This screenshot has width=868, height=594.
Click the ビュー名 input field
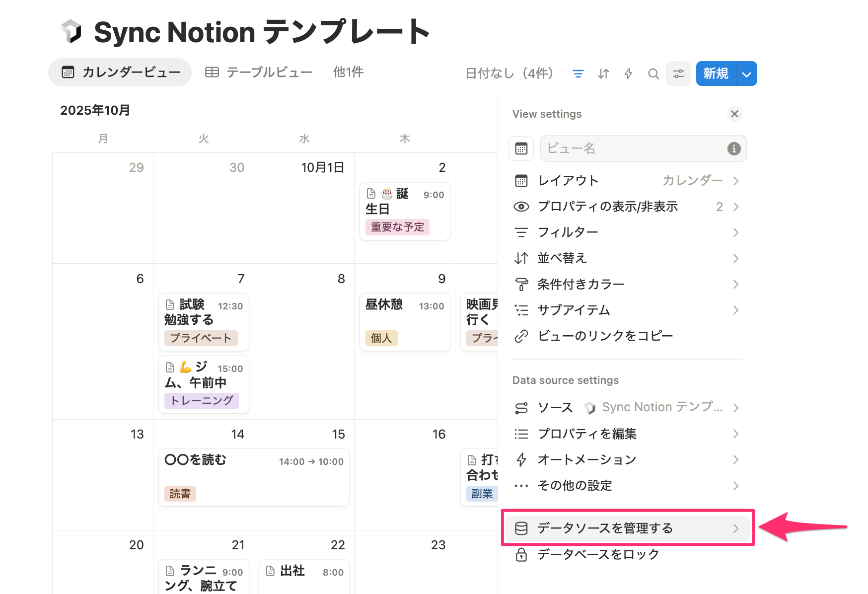(x=634, y=148)
